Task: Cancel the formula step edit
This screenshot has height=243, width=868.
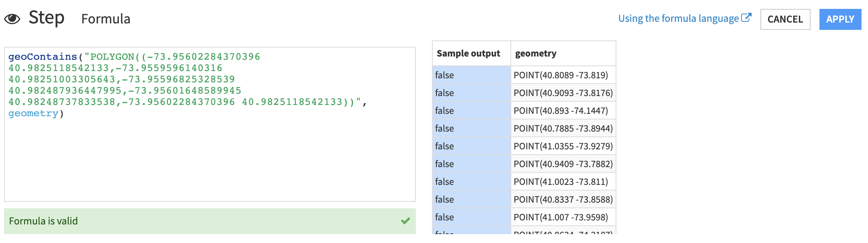Action: pyautogui.click(x=785, y=19)
